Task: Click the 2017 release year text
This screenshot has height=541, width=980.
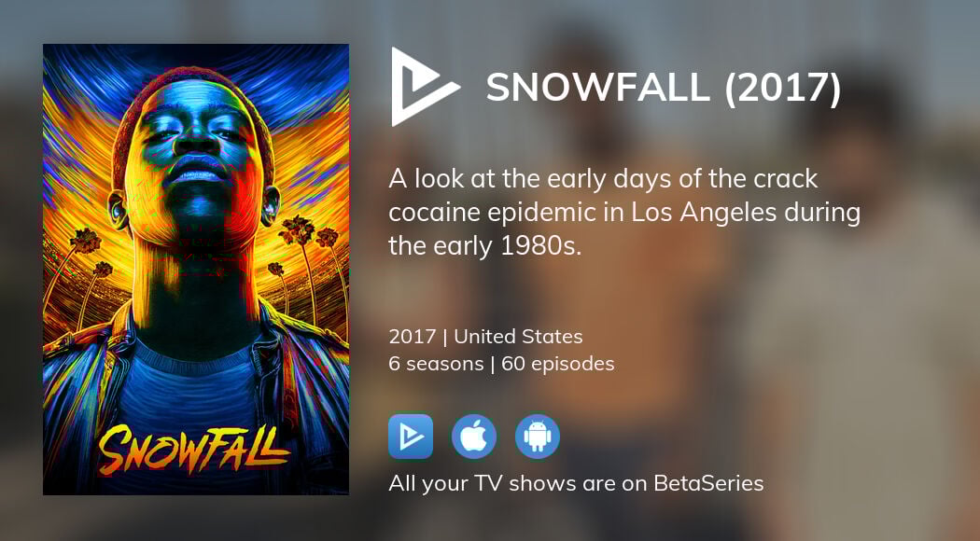Action: 412,337
